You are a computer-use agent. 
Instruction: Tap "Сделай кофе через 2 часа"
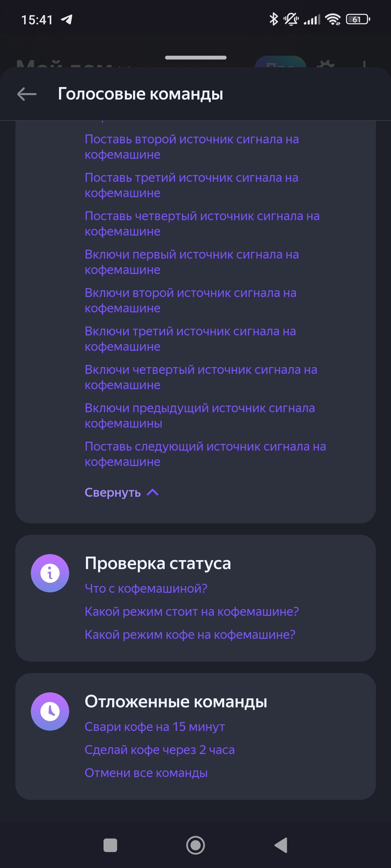click(x=160, y=750)
